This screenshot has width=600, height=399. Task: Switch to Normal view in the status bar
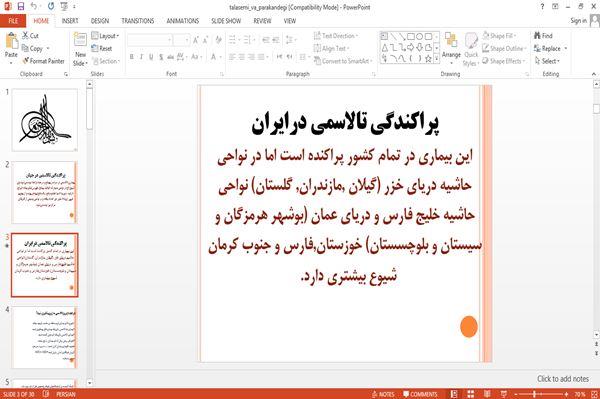tap(454, 394)
